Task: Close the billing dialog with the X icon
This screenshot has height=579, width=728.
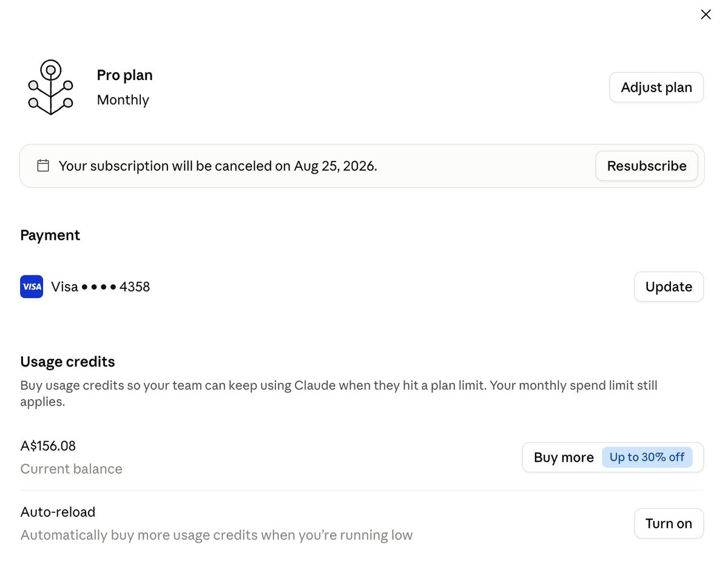Action: coord(706,15)
